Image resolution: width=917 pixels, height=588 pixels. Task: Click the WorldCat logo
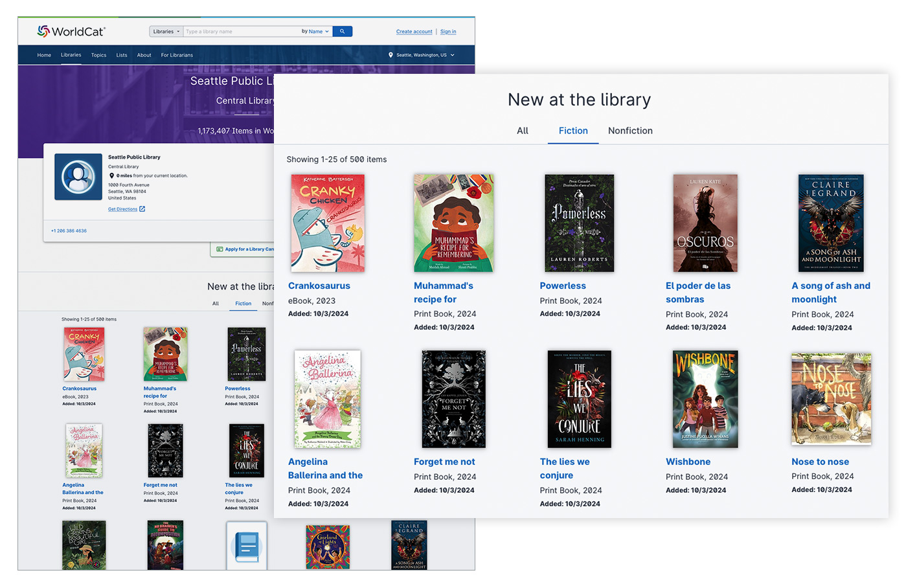click(71, 31)
